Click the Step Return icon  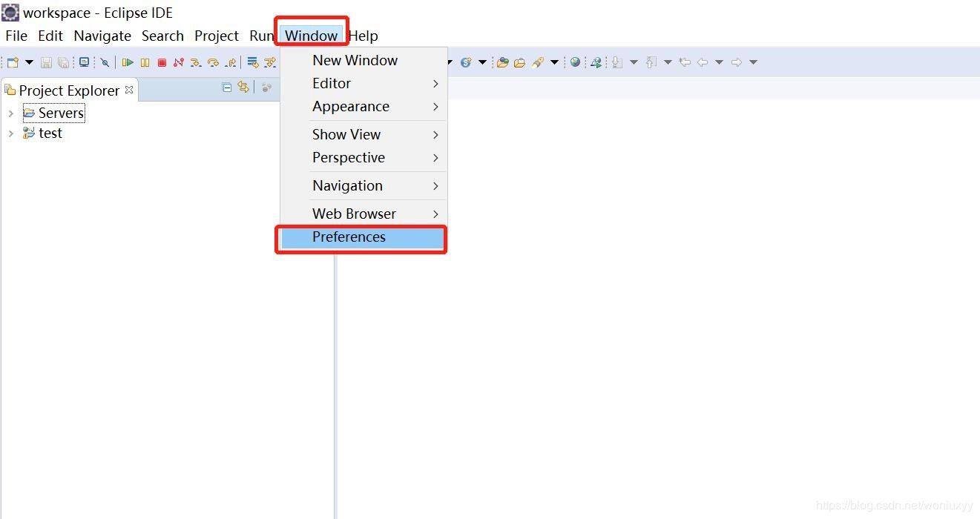click(x=231, y=63)
